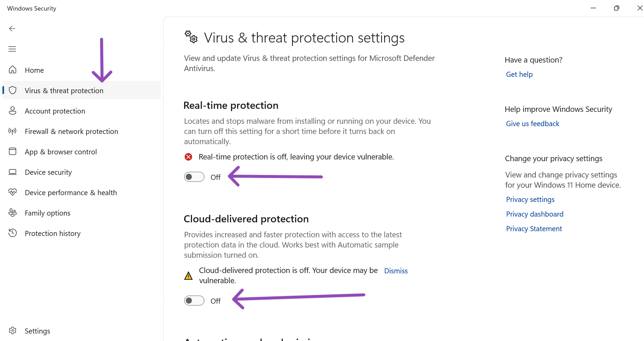Select the Family options people icon
The width and height of the screenshot is (644, 341).
13,213
